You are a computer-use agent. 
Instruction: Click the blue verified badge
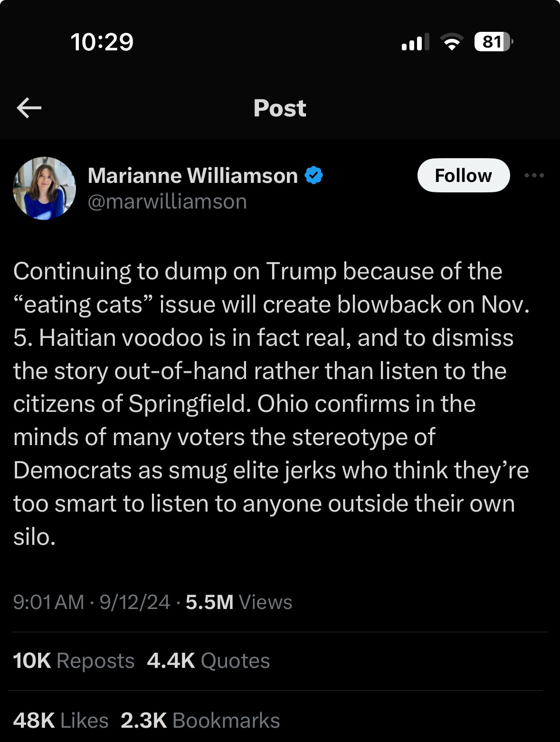(x=313, y=175)
